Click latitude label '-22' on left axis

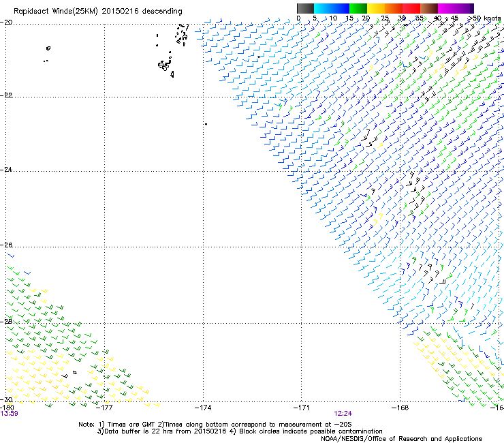(6, 95)
